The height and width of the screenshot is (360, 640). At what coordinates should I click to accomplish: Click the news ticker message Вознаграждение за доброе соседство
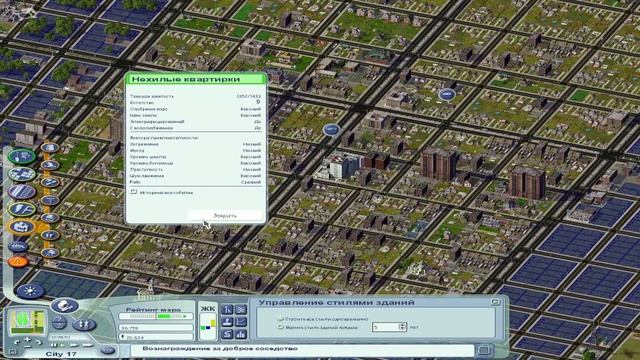click(220, 349)
